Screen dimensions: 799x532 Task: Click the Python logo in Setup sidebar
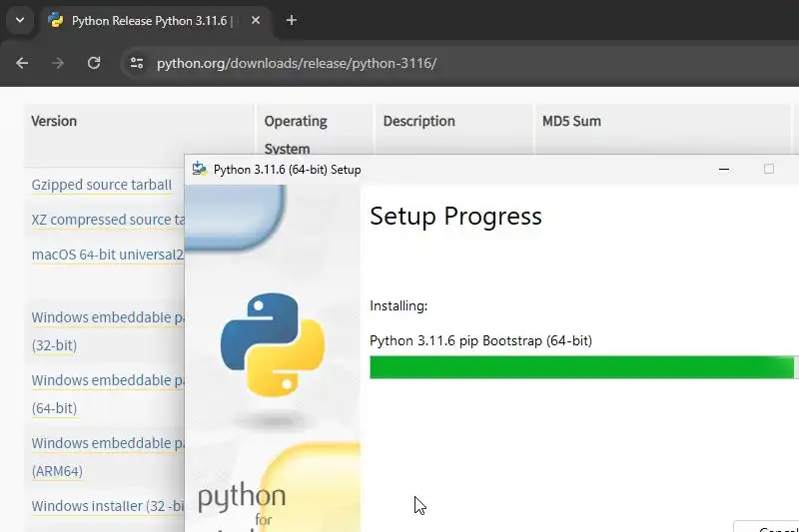pyautogui.click(x=273, y=344)
